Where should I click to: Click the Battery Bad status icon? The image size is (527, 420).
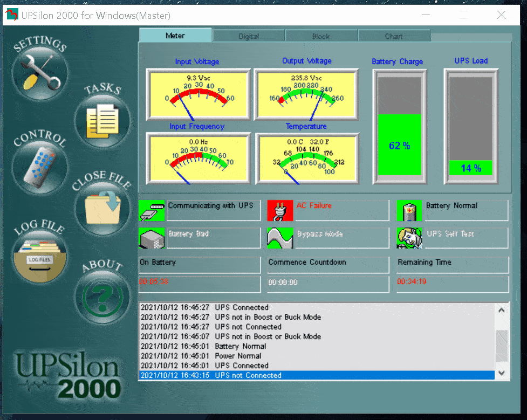[152, 238]
